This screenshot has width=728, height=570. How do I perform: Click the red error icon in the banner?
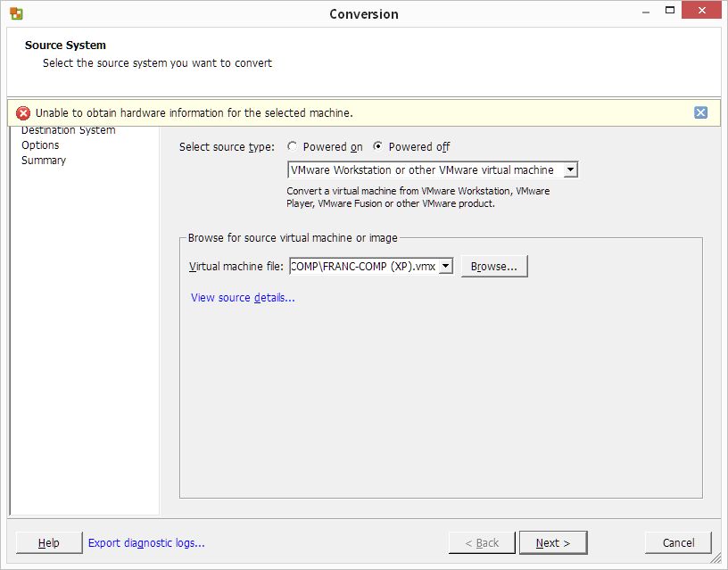click(x=23, y=112)
